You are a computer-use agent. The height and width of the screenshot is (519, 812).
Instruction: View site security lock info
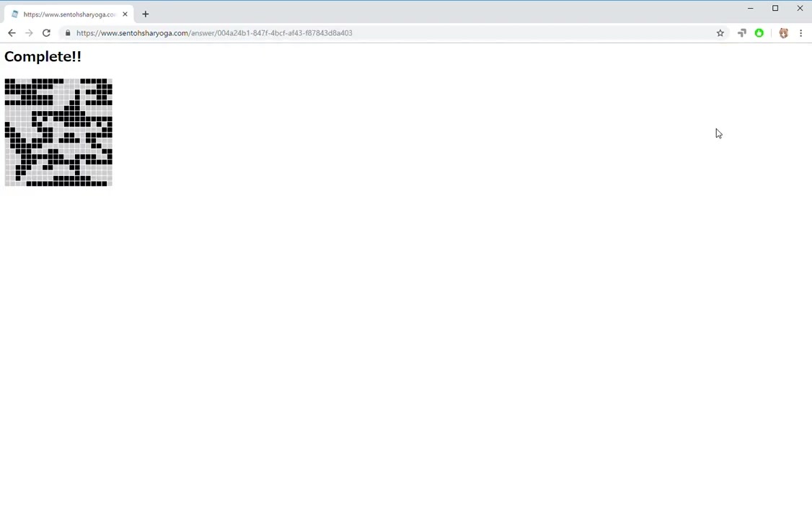pyautogui.click(x=67, y=32)
